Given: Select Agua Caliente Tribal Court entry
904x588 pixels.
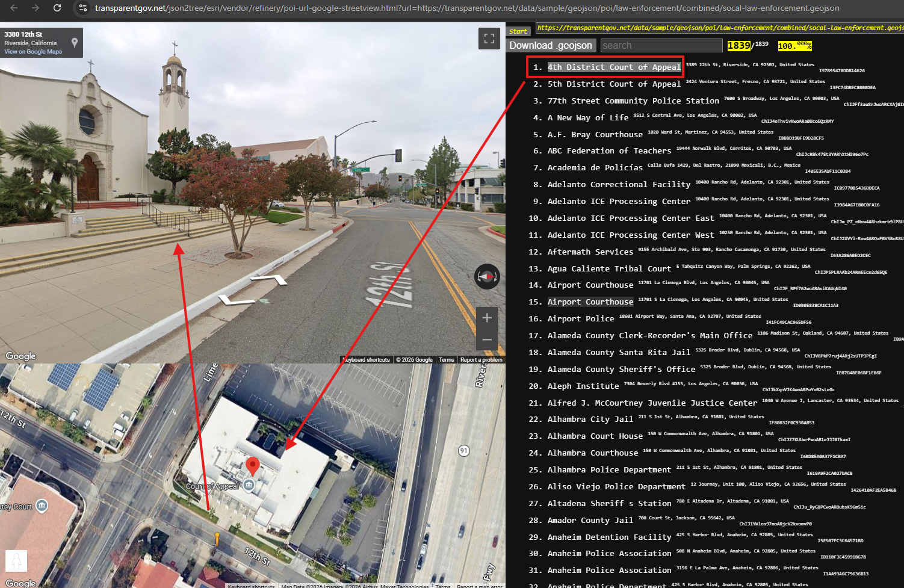Looking at the screenshot, I should 609,269.
